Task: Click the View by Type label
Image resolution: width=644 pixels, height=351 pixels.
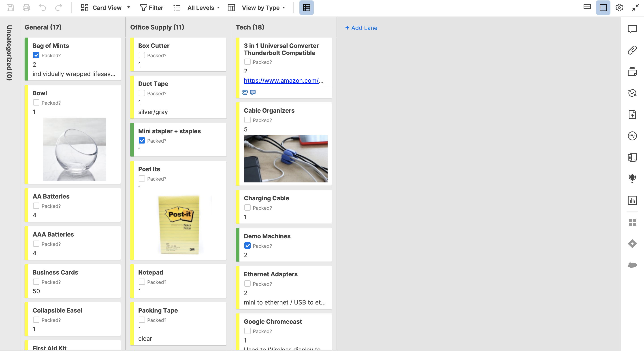Action: click(260, 8)
